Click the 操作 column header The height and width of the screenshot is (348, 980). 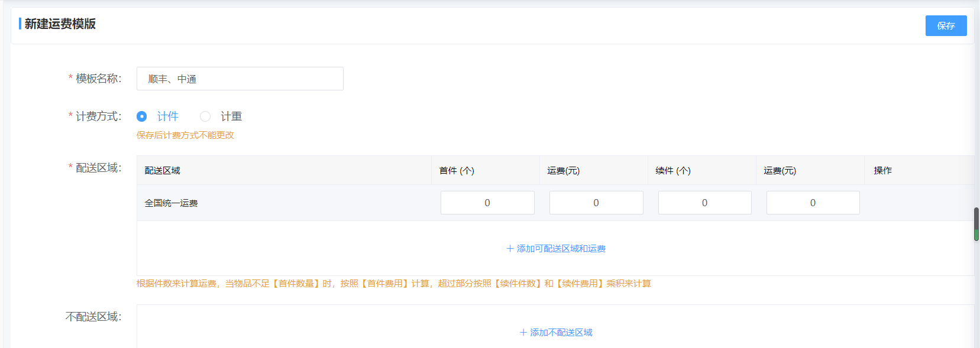[x=882, y=171]
